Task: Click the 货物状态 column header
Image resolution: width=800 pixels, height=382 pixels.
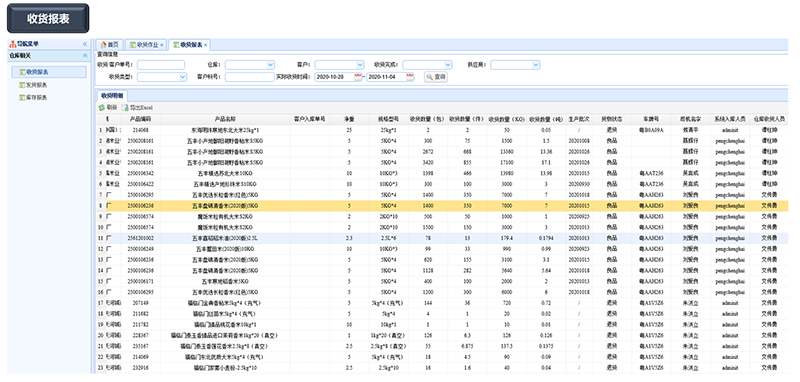Action: pyautogui.click(x=612, y=119)
